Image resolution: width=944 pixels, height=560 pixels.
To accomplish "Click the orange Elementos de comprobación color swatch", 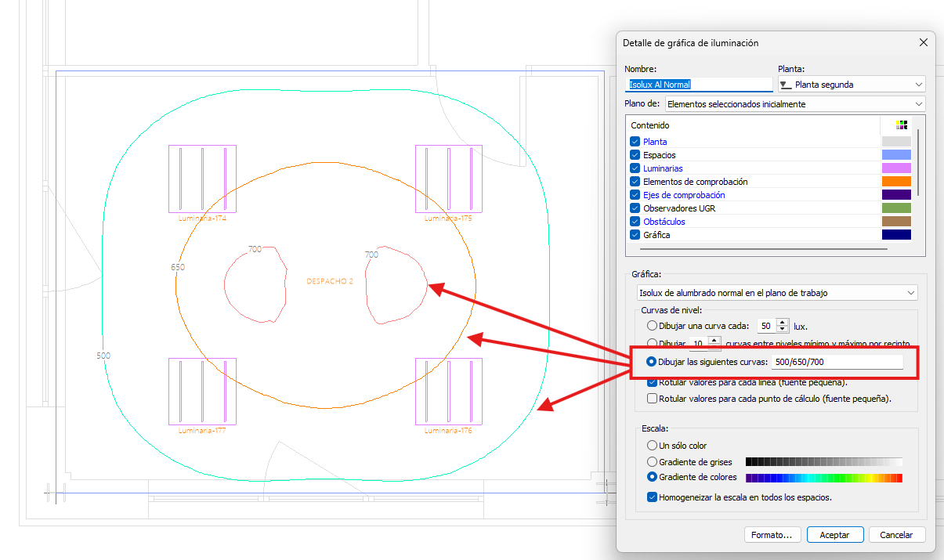I will 895,182.
